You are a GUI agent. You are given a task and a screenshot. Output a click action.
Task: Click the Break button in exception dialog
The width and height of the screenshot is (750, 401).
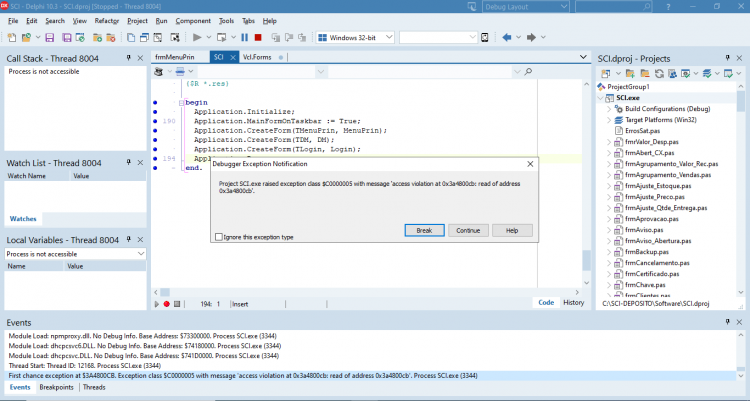424,230
